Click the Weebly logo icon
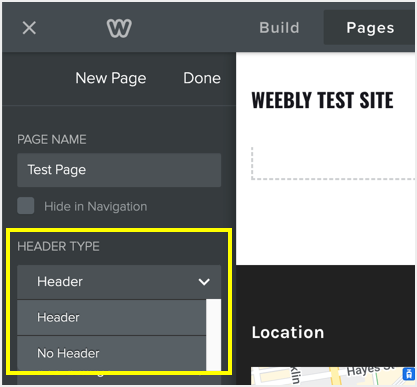Image resolution: width=417 pixels, height=387 pixels. [x=119, y=28]
